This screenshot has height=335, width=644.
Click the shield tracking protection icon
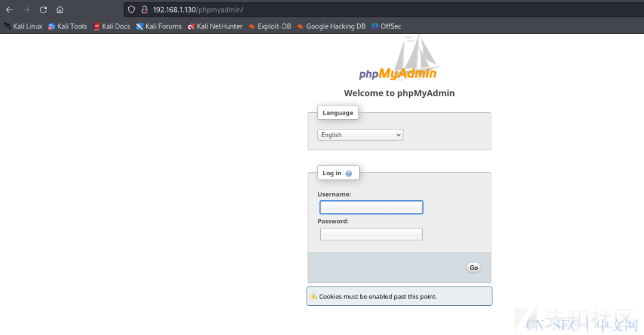[x=131, y=10]
